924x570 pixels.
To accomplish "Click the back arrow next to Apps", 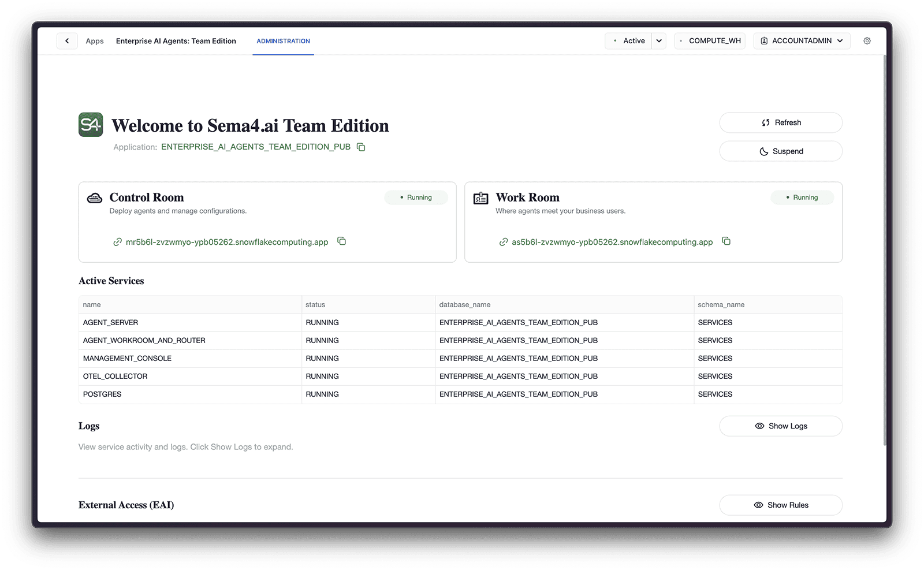I will [x=67, y=40].
